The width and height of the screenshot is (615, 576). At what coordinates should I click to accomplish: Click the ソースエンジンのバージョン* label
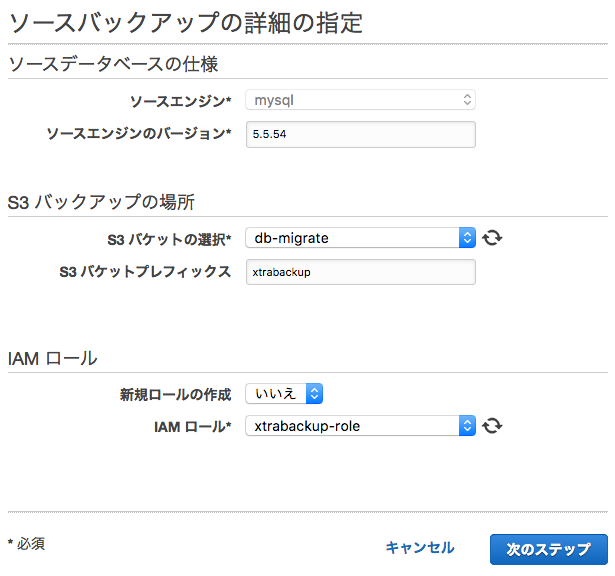(x=139, y=134)
